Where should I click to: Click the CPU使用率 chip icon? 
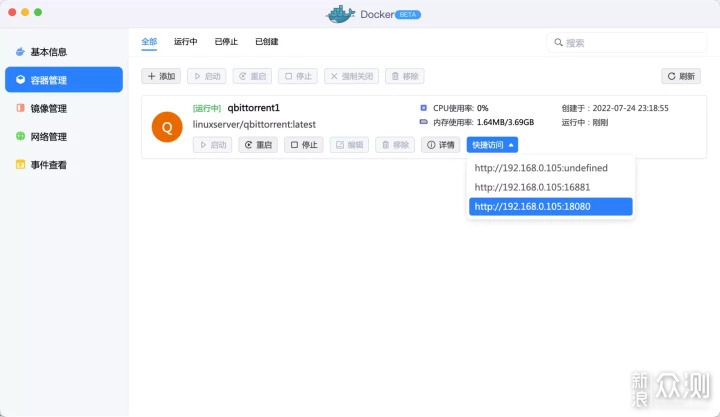[x=423, y=108]
